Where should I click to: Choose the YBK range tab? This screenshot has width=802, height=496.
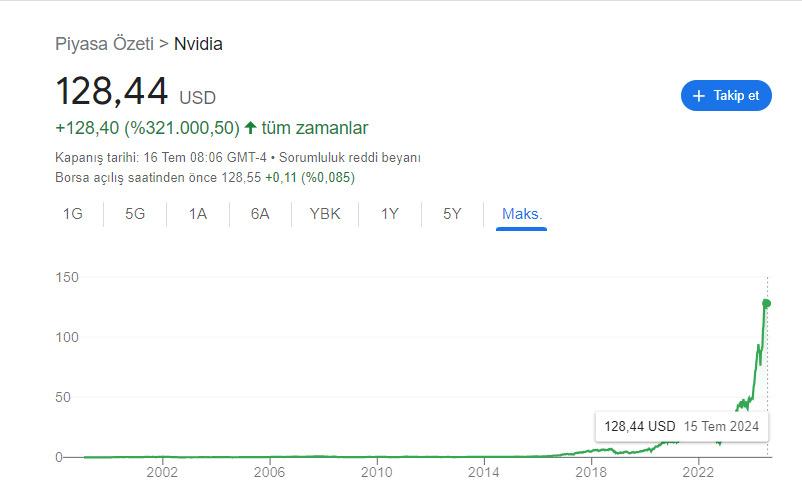tap(325, 214)
